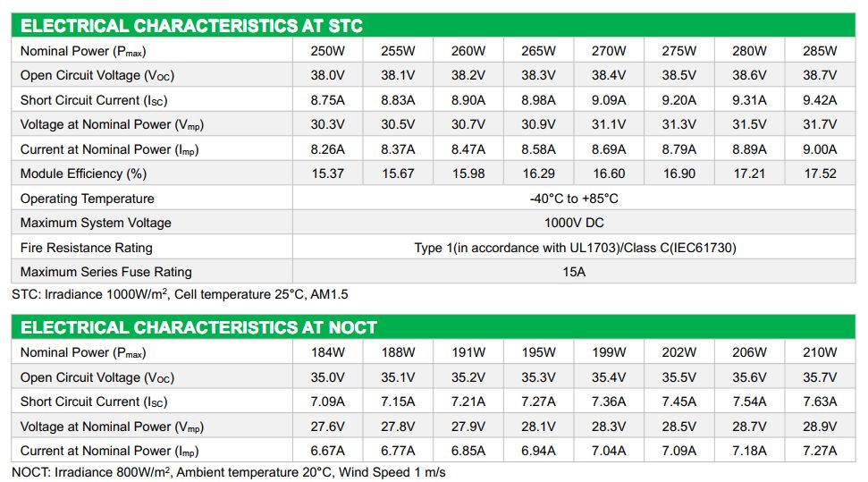Click the 9.42A short circuit current value
Screen dimensions: 868x482
pos(820,100)
